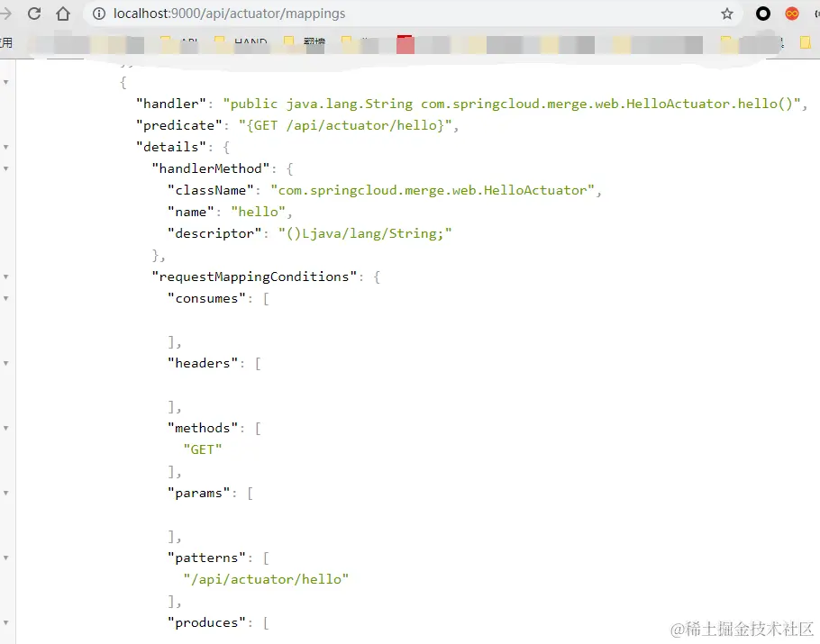Click the "hello" name value
The width and height of the screenshot is (820, 644).
coord(259,212)
